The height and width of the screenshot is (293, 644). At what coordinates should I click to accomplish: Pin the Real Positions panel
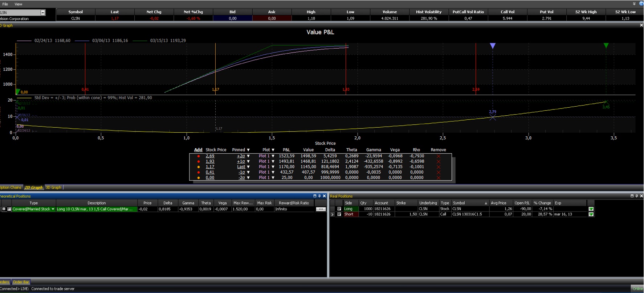coord(636,196)
